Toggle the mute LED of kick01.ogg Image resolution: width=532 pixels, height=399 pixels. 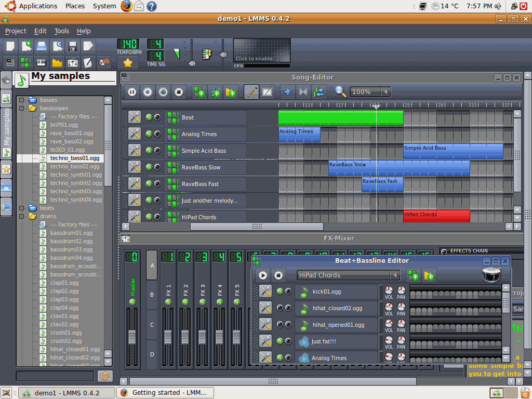click(280, 291)
